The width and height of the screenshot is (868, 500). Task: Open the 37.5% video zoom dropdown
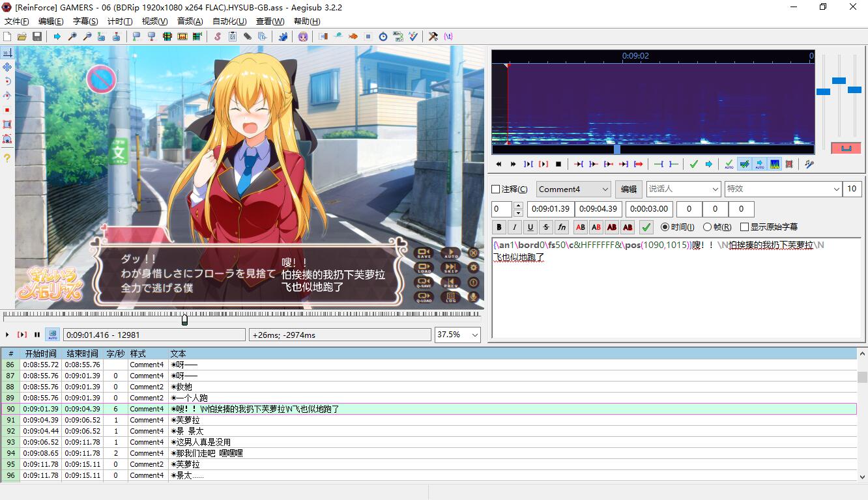click(x=457, y=335)
